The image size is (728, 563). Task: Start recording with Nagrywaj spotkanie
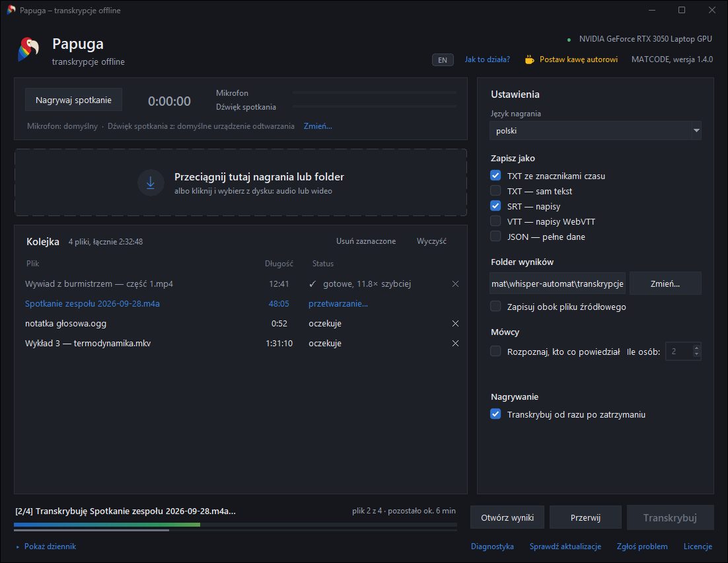[73, 100]
